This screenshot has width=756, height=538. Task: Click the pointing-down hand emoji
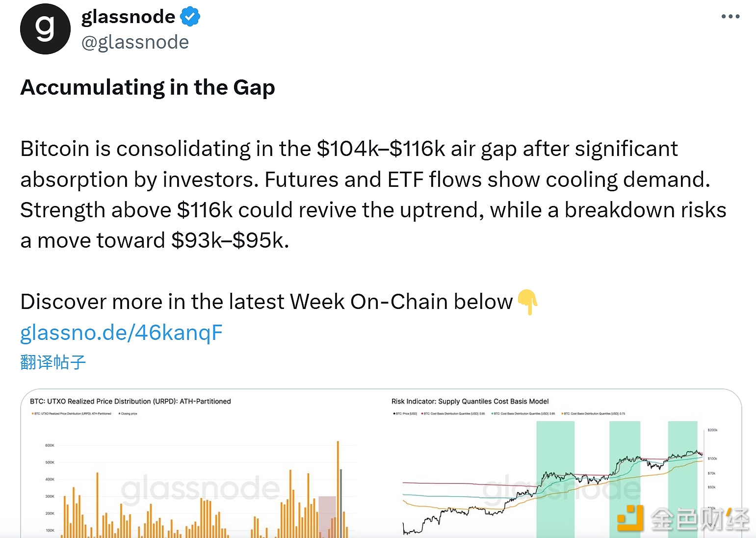pyautogui.click(x=527, y=302)
